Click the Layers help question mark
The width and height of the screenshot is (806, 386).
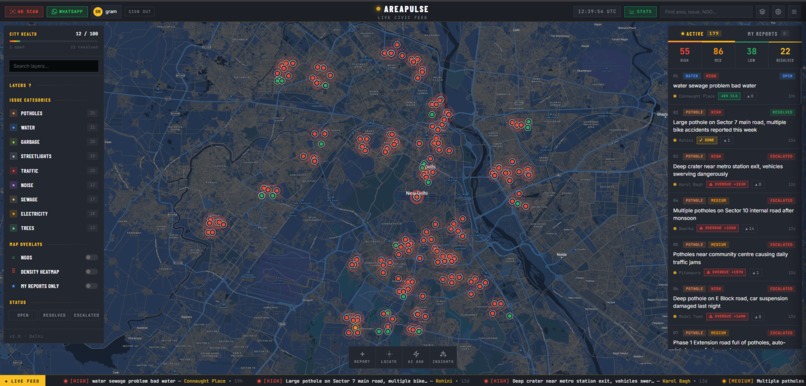[30, 85]
